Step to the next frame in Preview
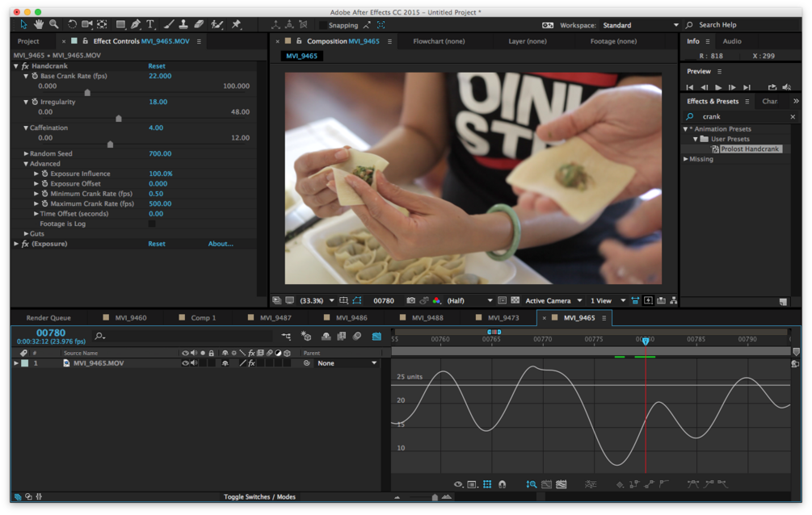 point(732,87)
